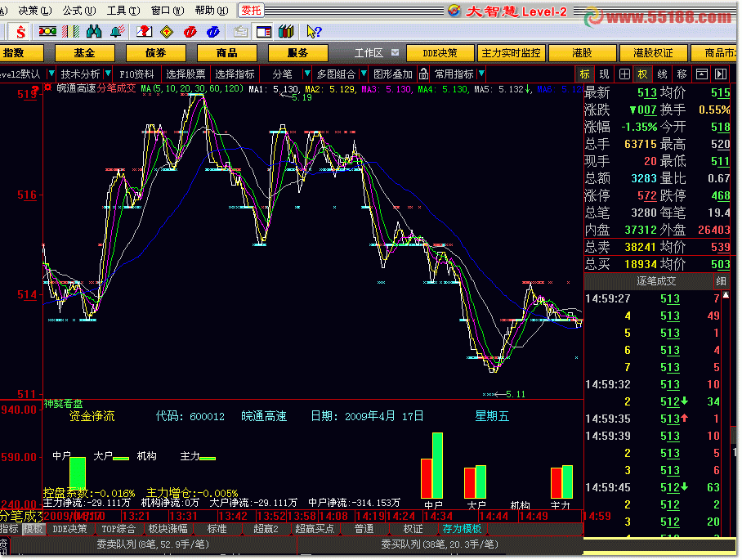Viewport: 742px width, 560px height.
Task: Open the 分笔 dropdown arrow
Action: point(306,74)
